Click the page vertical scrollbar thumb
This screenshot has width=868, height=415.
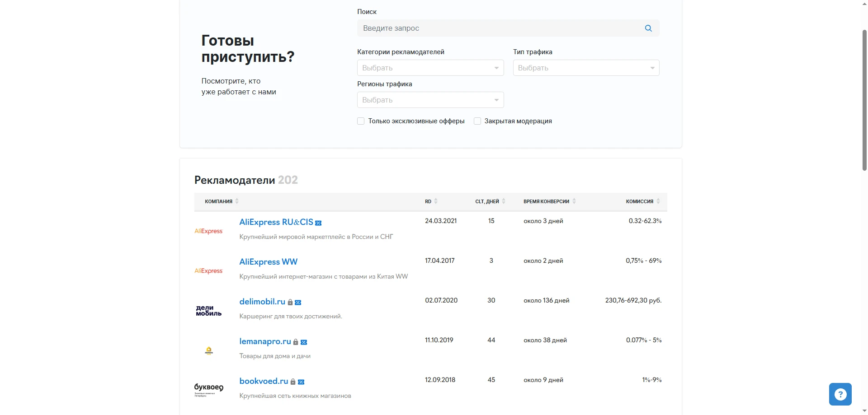pos(864,99)
